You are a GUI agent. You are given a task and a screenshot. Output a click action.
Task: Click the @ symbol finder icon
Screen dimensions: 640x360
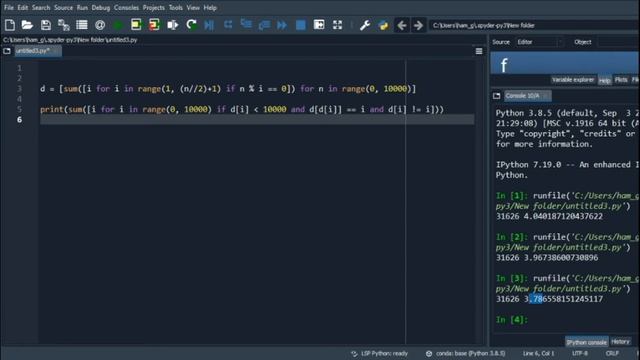100,25
